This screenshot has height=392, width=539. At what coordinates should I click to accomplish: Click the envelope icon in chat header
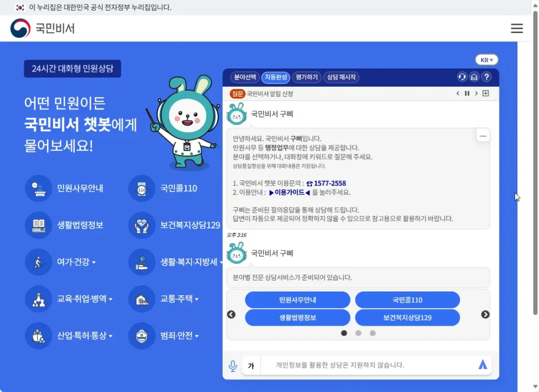(474, 77)
